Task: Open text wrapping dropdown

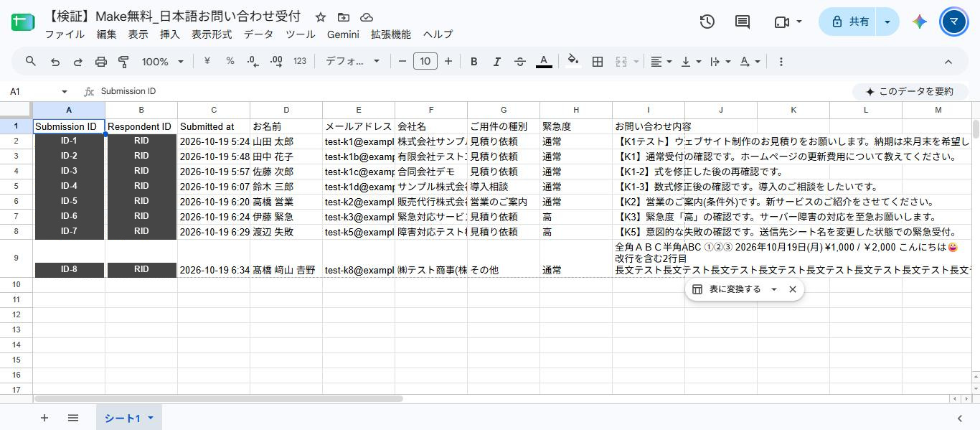Action: click(720, 62)
